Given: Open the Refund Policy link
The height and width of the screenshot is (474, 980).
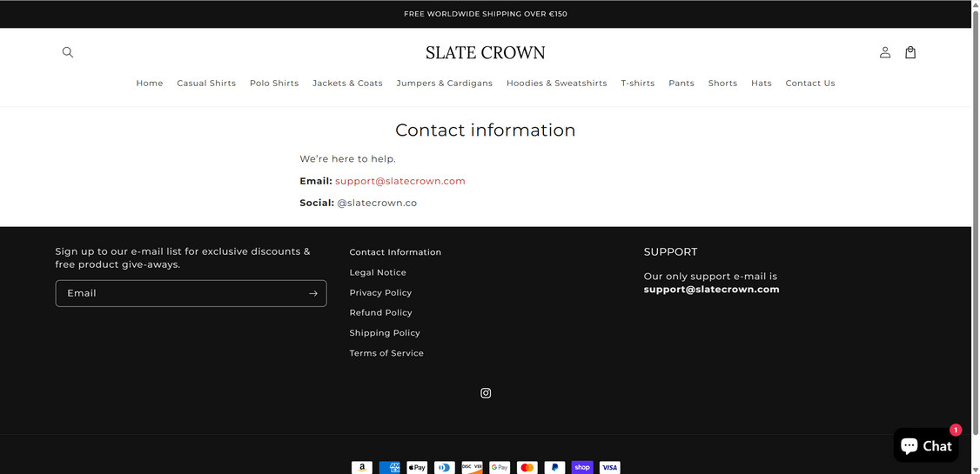Looking at the screenshot, I should pos(380,312).
